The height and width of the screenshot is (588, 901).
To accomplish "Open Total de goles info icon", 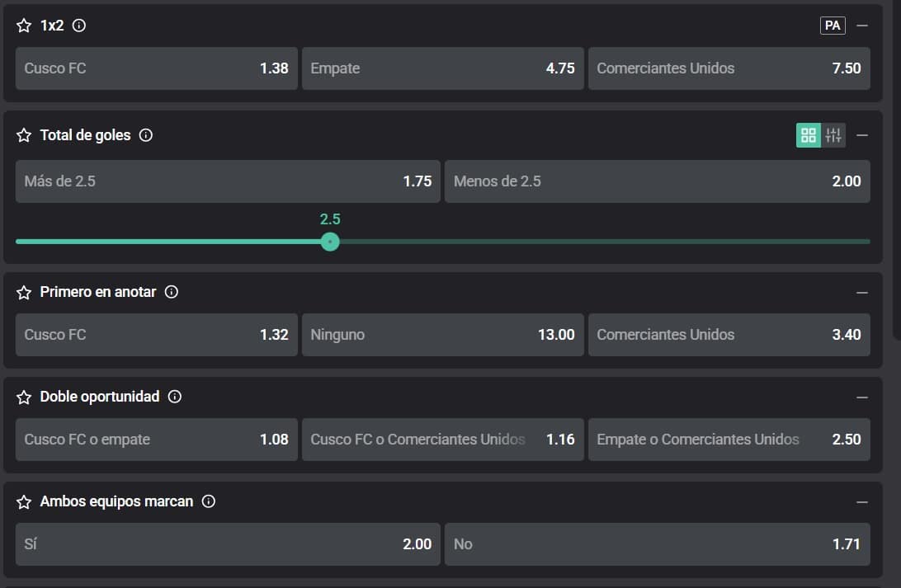I will 146,135.
